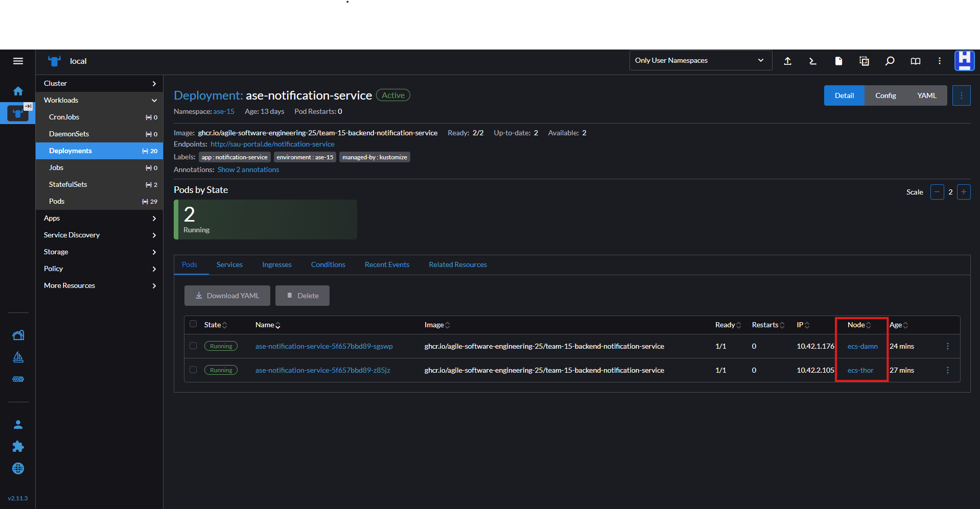
Task: Check the row for pod ending in z85jz
Action: [193, 370]
